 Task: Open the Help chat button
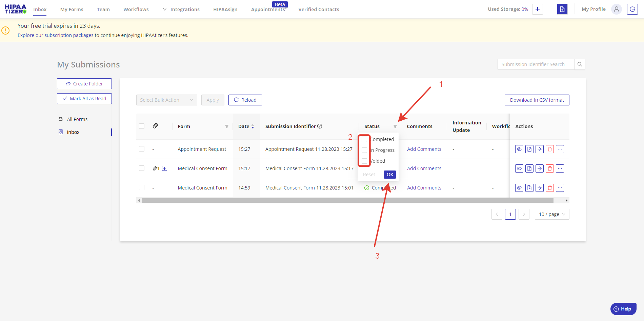pos(623,309)
